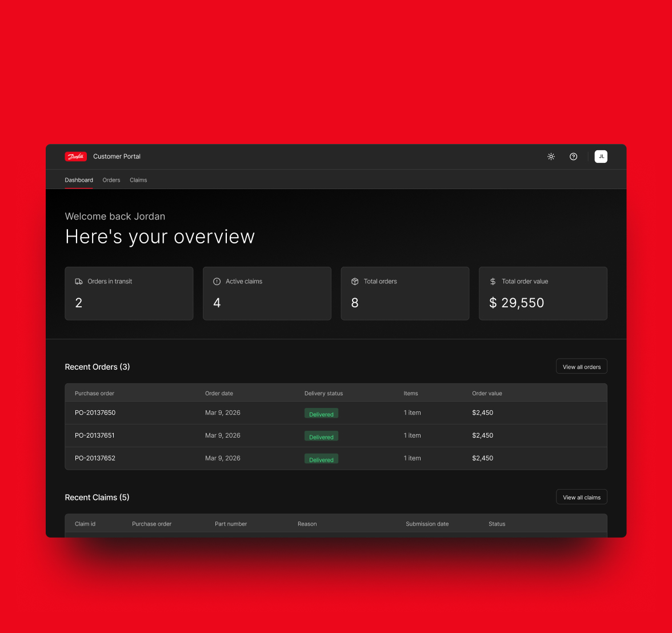This screenshot has width=672, height=633.
Task: Click the box icon on Total orders
Action: 355,282
